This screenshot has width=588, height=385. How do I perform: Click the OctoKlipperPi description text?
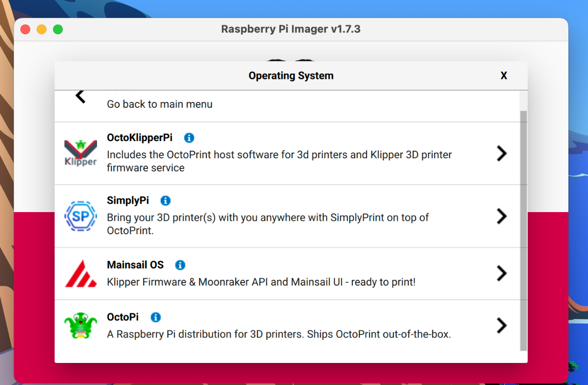pos(279,161)
